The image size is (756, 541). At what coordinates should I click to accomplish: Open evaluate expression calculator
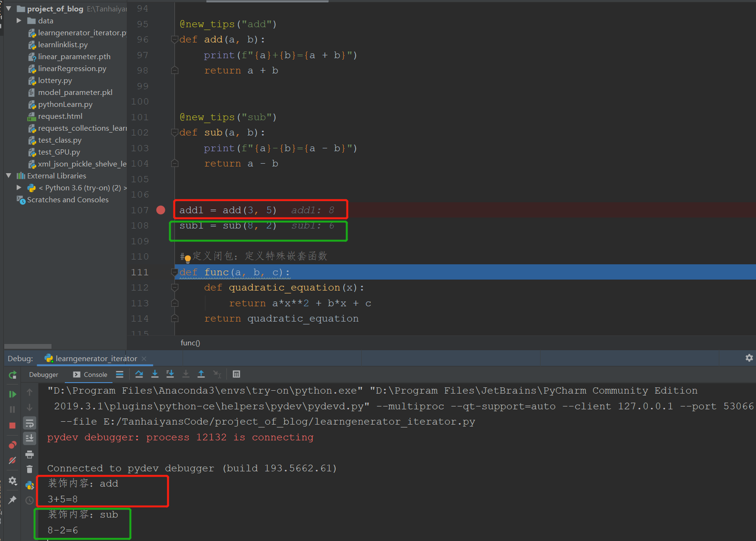click(236, 375)
